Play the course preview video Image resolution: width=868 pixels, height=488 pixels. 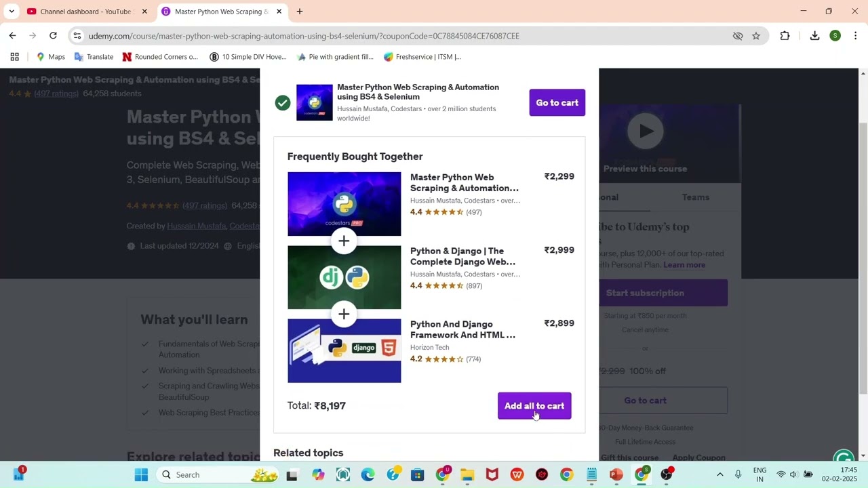645,131
